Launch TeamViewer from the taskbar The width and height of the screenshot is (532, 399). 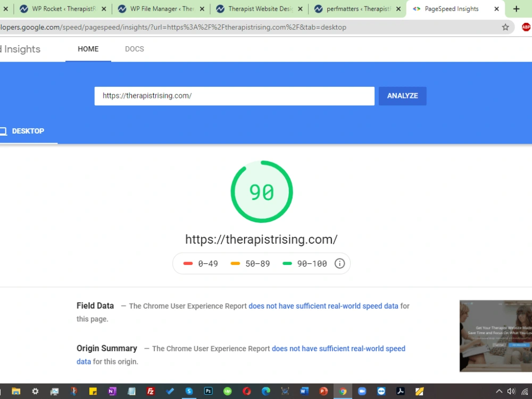pyautogui.click(x=381, y=391)
